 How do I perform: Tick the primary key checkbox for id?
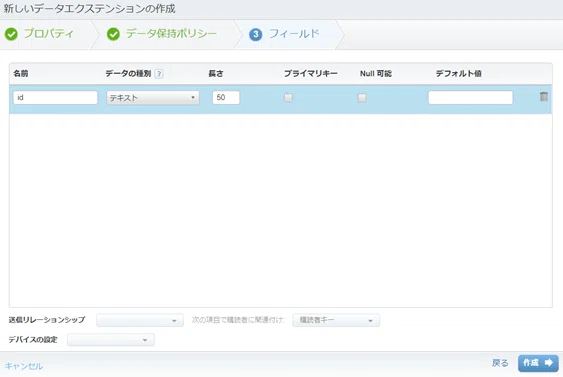[x=288, y=97]
